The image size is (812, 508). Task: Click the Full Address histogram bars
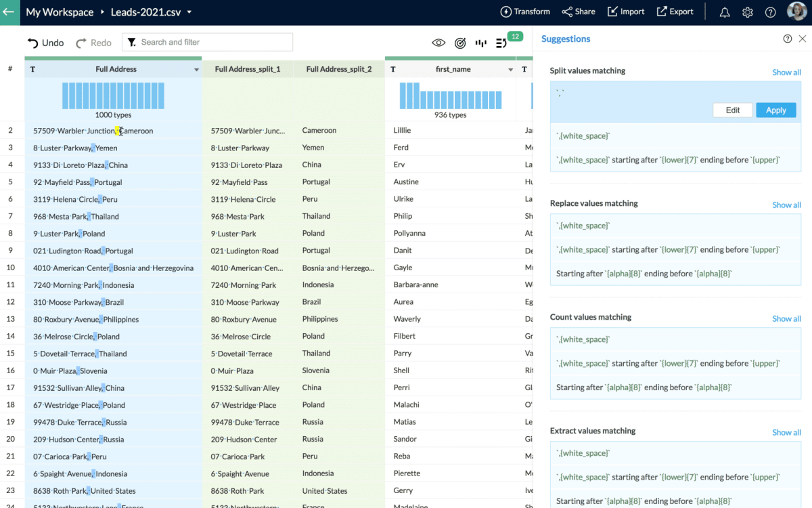(x=114, y=96)
